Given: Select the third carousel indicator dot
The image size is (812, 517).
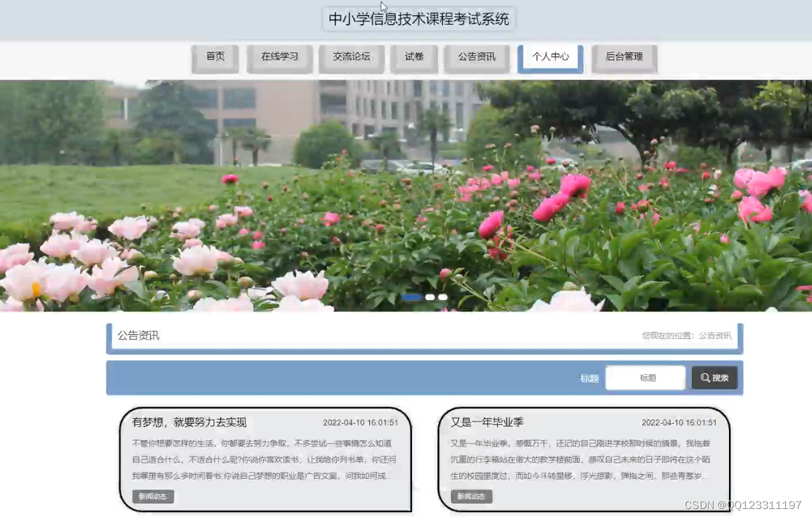Looking at the screenshot, I should (x=443, y=297).
